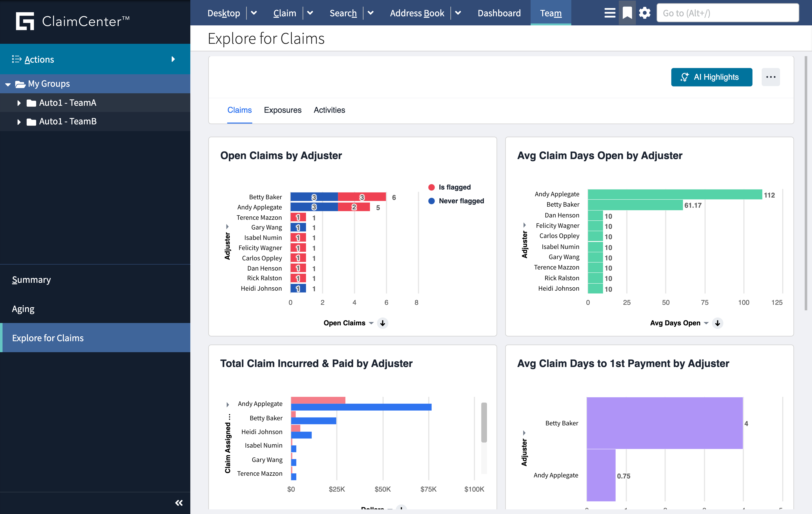Click the AI Highlights button
Viewport: 812px width, 514px height.
712,77
